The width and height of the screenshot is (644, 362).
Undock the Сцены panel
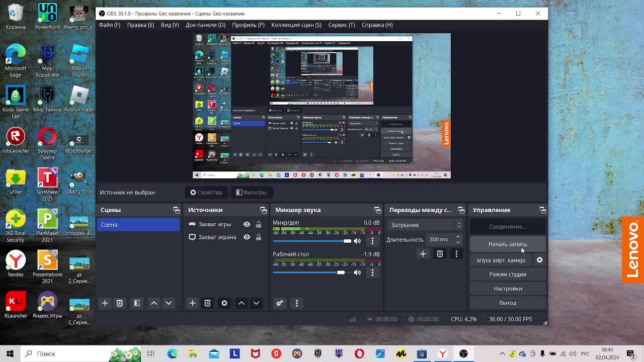[176, 210]
